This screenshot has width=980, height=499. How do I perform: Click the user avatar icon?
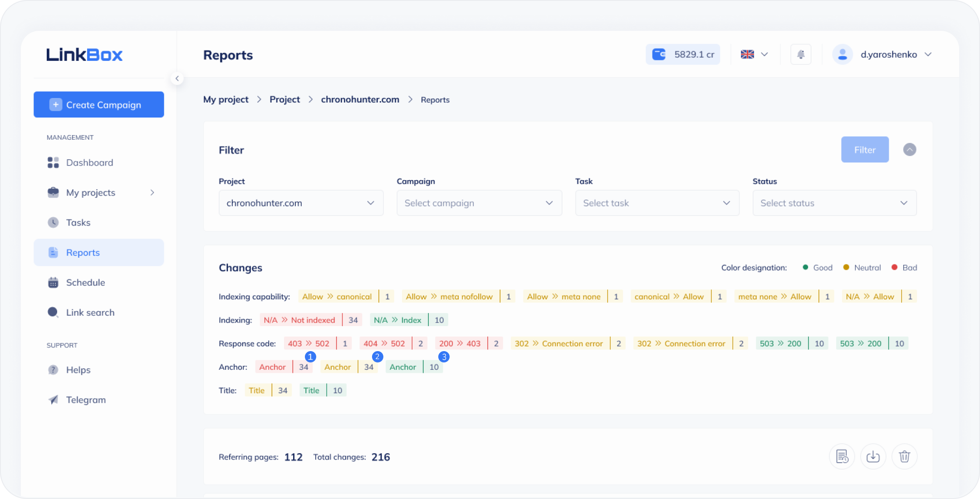tap(843, 54)
